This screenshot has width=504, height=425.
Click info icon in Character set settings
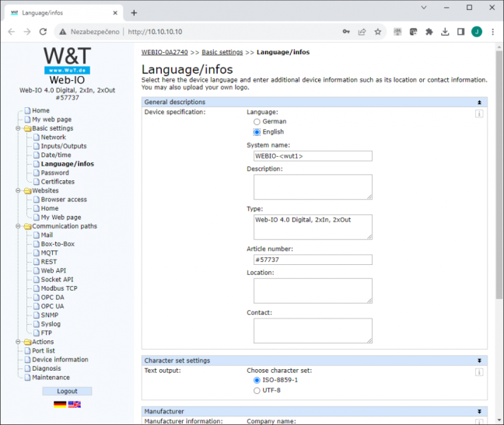[479, 372]
